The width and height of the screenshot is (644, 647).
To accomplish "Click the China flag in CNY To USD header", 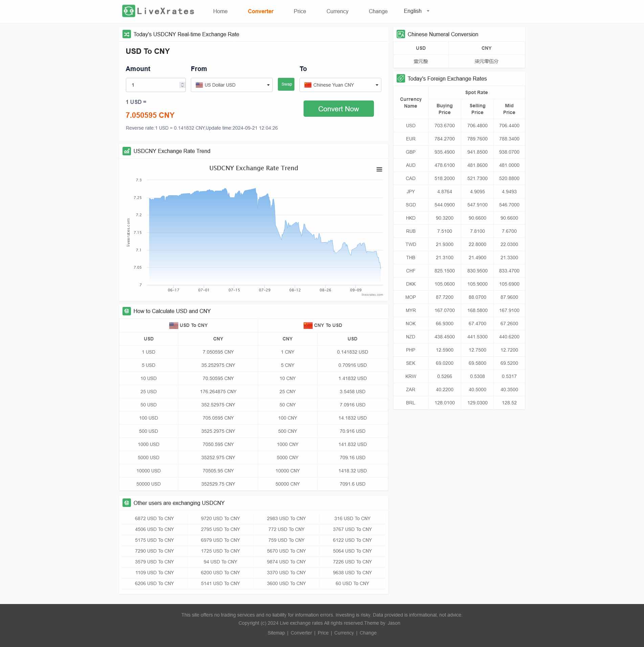I will 308,325.
